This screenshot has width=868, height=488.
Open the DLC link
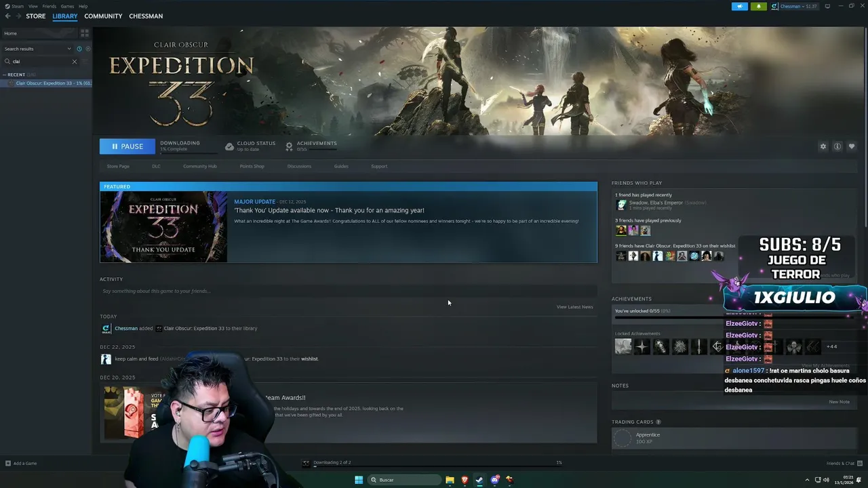point(156,166)
